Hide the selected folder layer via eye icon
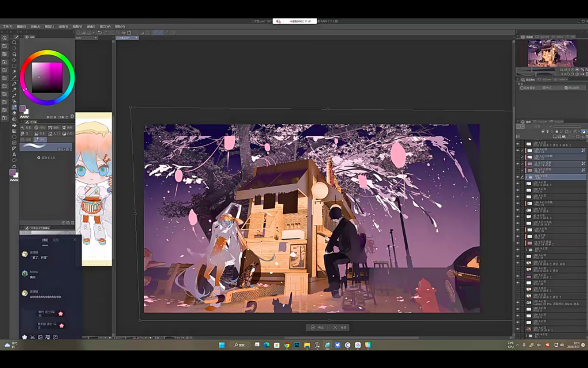 point(517,178)
